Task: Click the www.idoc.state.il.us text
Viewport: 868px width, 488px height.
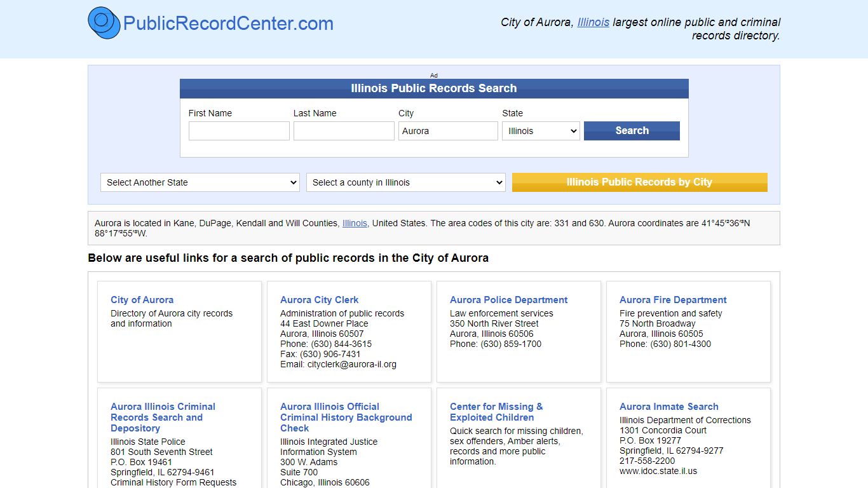Action: 658,471
